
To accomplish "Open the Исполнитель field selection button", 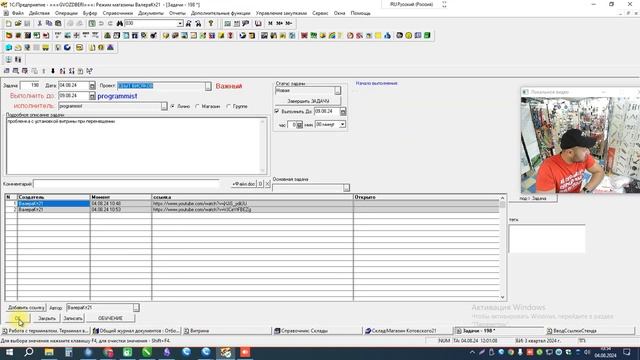I will pyautogui.click(x=164, y=106).
